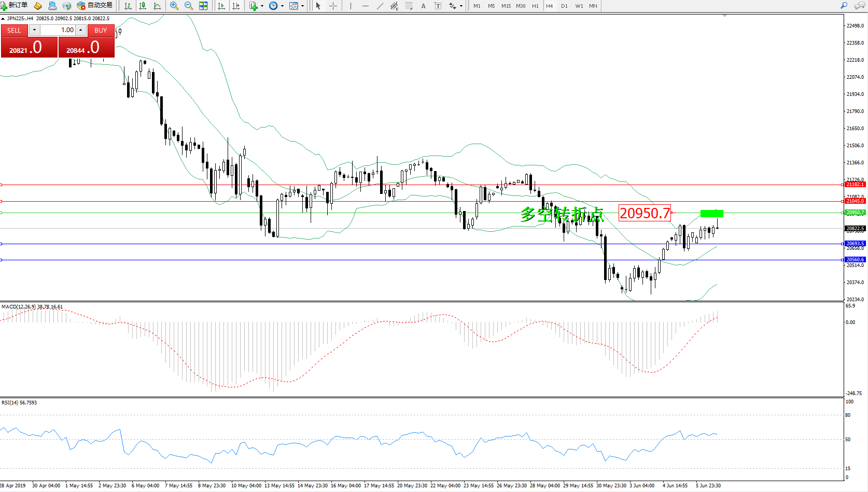Expand the indicators list dropdown arrow
This screenshot has height=492, width=868.
pyautogui.click(x=262, y=6)
